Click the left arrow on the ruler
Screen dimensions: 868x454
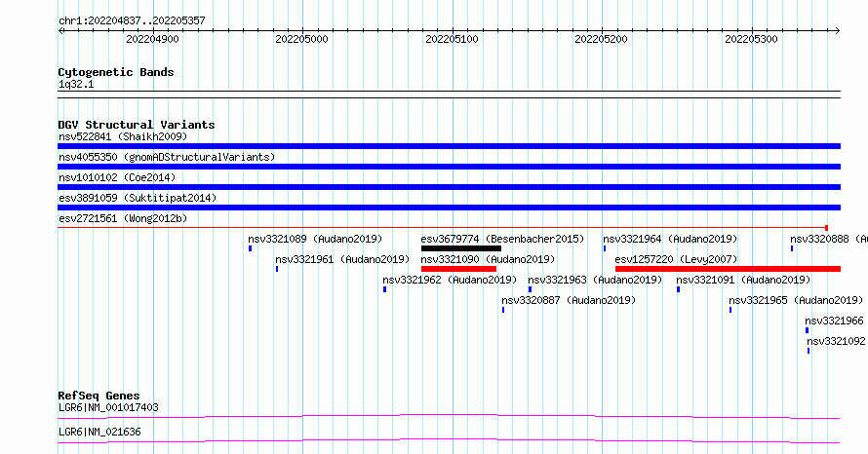tap(60, 31)
